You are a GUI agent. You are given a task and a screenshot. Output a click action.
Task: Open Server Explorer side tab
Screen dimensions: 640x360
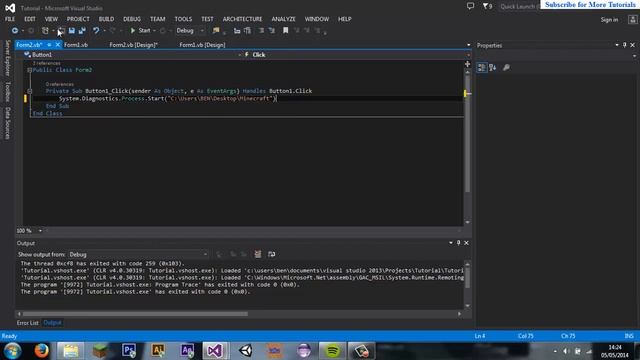7,58
